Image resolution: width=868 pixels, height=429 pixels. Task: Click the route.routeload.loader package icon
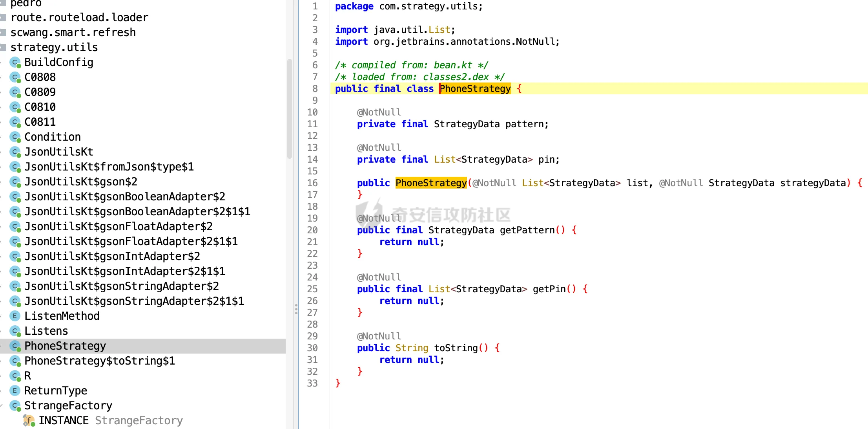pos(3,18)
